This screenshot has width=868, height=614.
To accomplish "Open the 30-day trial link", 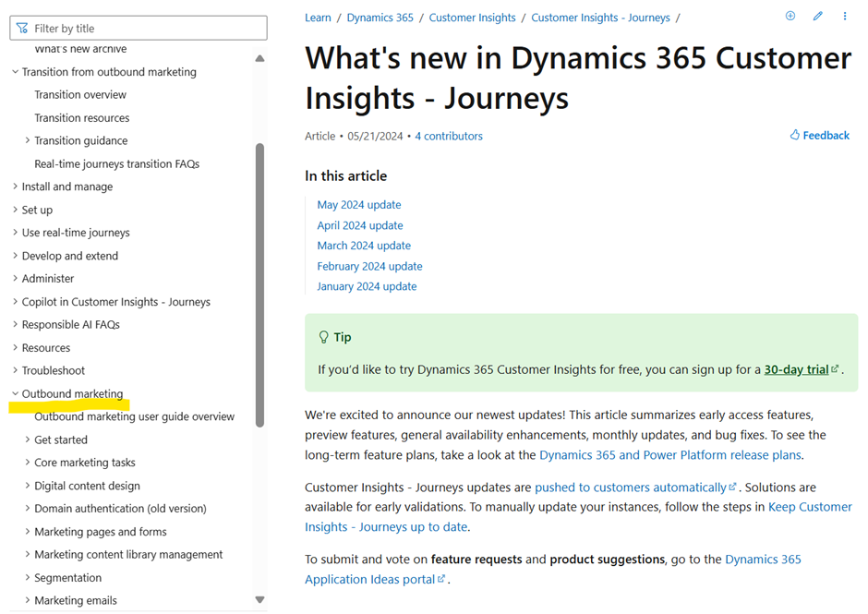I will 801,369.
